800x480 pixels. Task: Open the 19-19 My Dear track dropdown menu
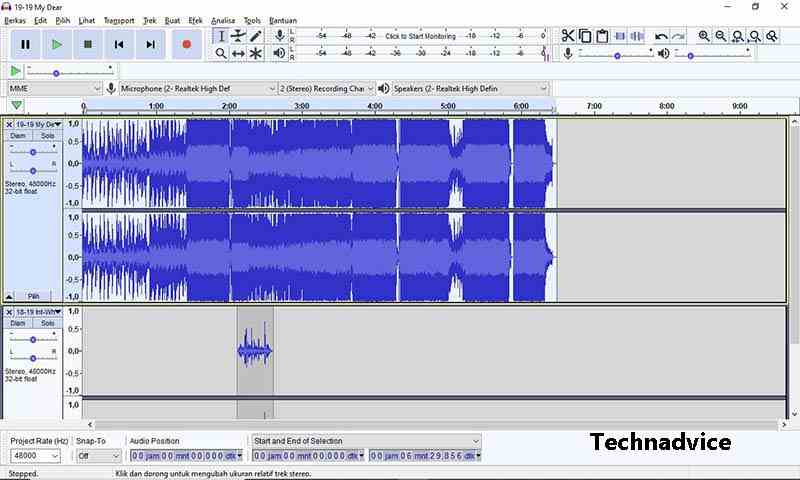pos(39,124)
